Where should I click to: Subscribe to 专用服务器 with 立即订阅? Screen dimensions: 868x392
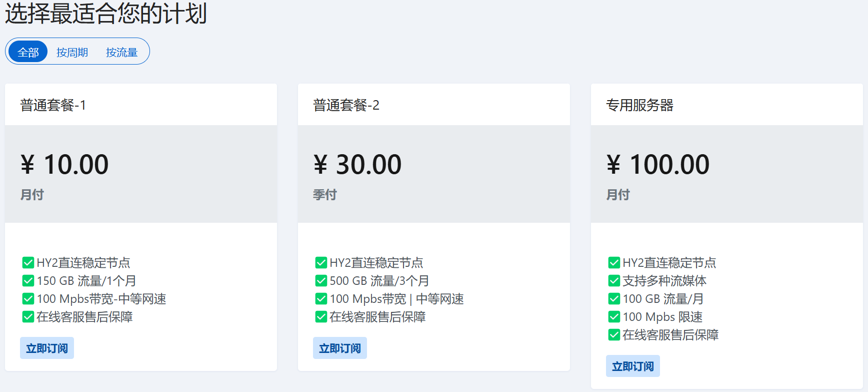(633, 366)
